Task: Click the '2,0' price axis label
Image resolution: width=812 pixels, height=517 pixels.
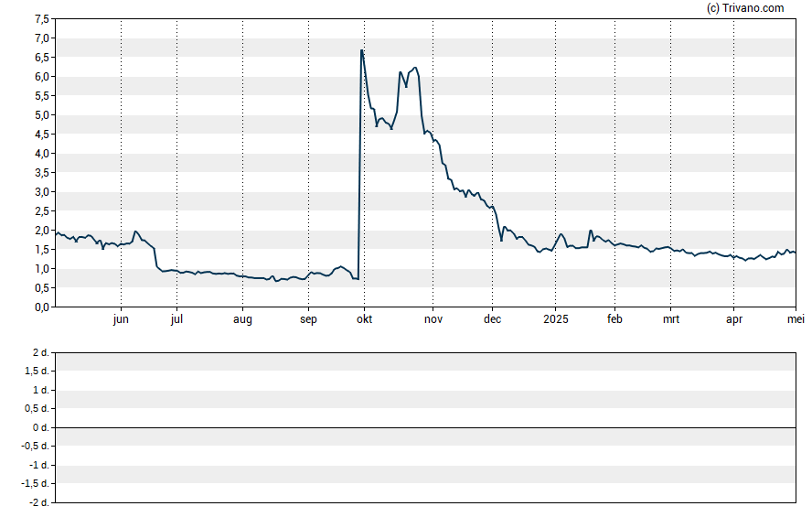Action: [x=42, y=231]
